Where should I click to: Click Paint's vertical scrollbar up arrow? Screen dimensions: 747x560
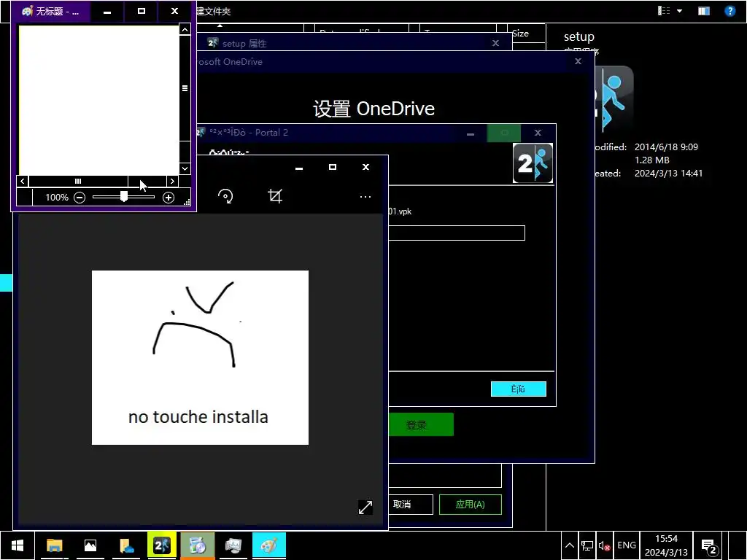point(185,29)
